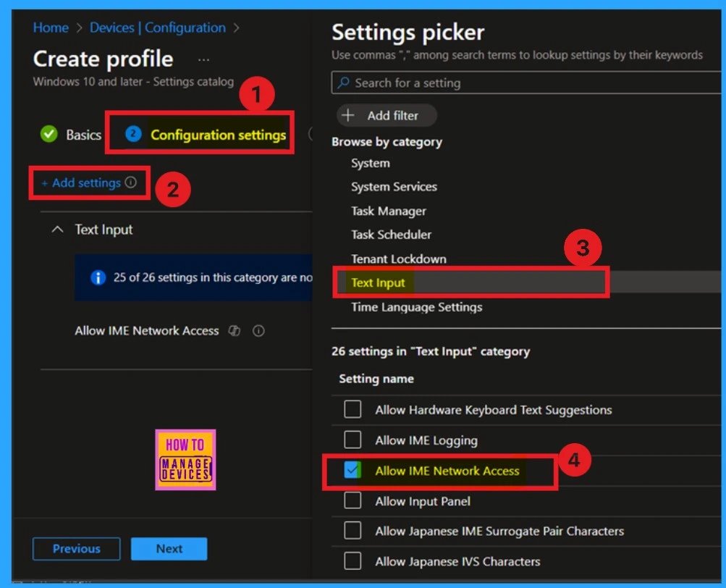Check Allow Hardware Keyboard Text Suggestions
Screen dimensions: 726x588
pos(353,409)
